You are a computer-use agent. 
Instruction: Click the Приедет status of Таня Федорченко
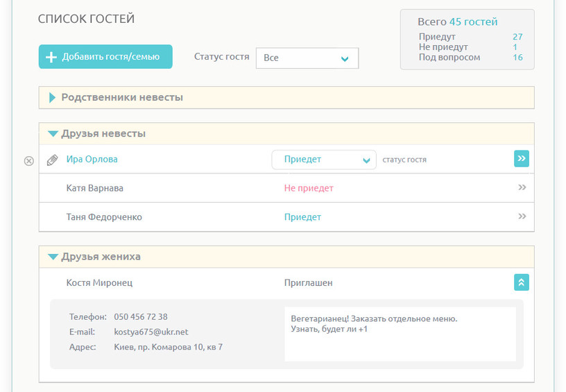(x=302, y=217)
